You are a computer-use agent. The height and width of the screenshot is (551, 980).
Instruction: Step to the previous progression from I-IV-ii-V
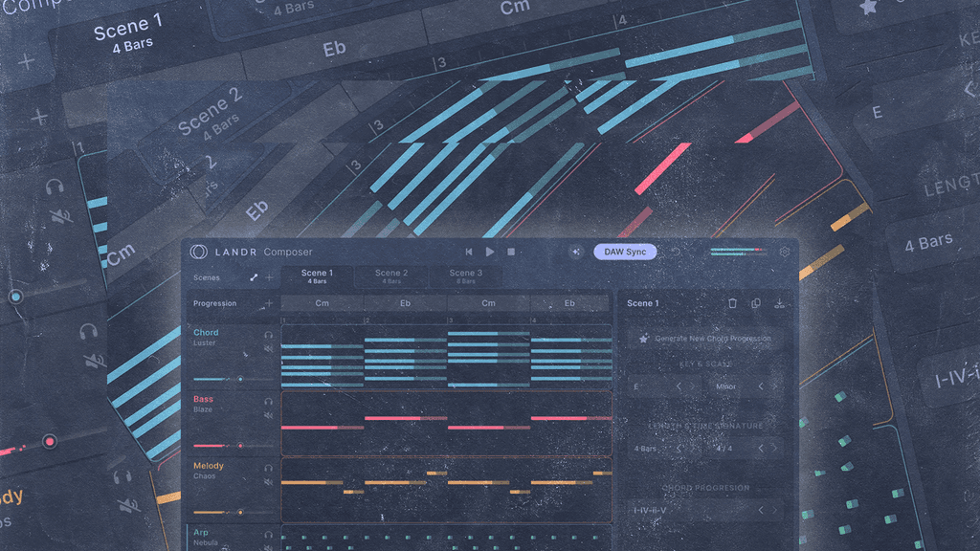[761, 511]
